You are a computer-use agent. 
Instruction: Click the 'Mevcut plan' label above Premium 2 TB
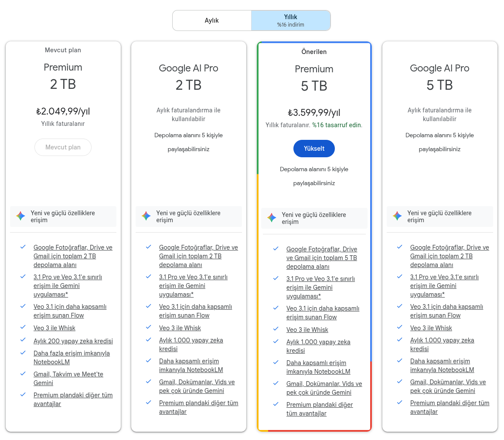pyautogui.click(x=63, y=50)
